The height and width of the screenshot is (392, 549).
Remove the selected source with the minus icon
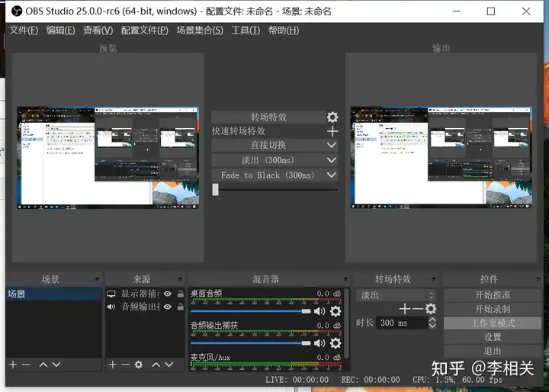[125, 365]
